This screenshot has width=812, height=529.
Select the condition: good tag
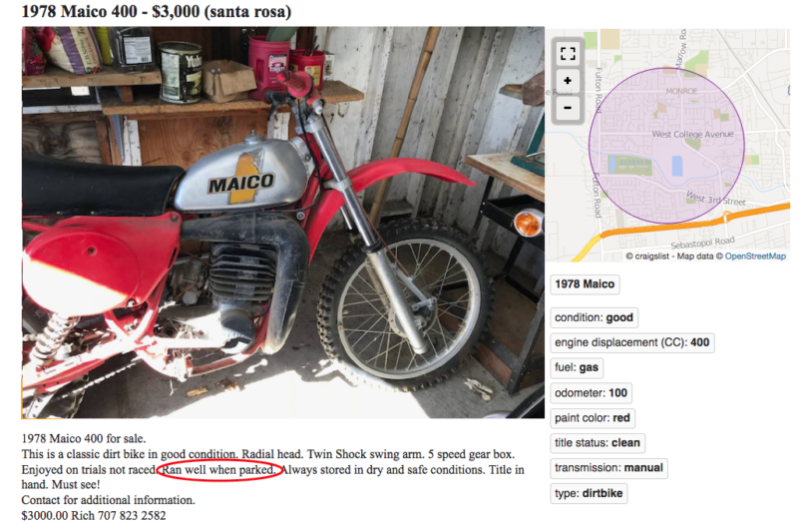[594, 317]
